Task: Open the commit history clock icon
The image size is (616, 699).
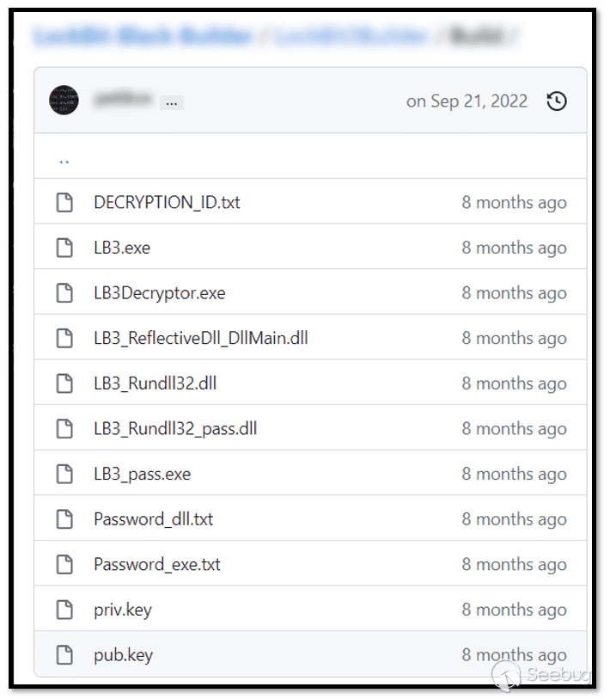Action: pyautogui.click(x=557, y=101)
